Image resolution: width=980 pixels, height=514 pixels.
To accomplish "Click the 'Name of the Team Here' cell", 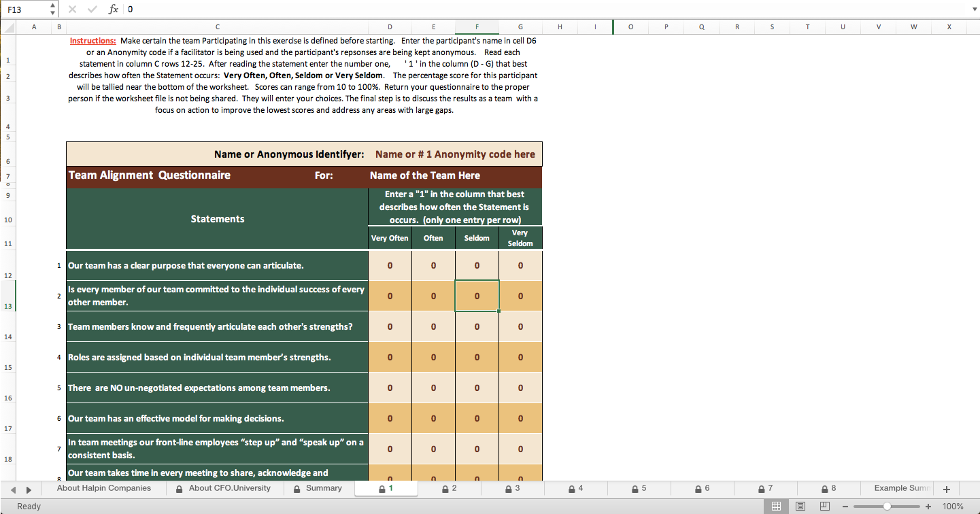I will pos(455,175).
